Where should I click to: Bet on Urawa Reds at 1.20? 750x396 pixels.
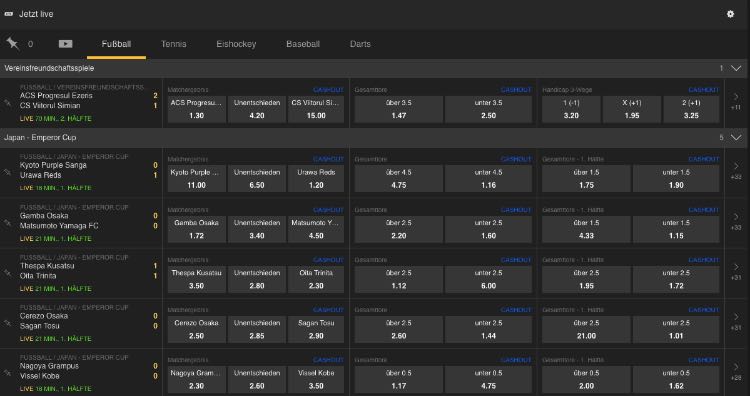[x=316, y=178]
